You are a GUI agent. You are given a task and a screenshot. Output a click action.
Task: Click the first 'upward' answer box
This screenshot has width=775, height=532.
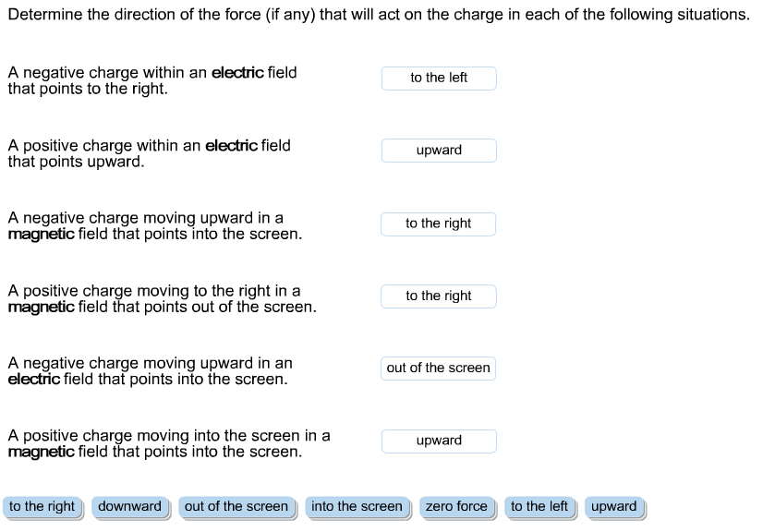(439, 150)
